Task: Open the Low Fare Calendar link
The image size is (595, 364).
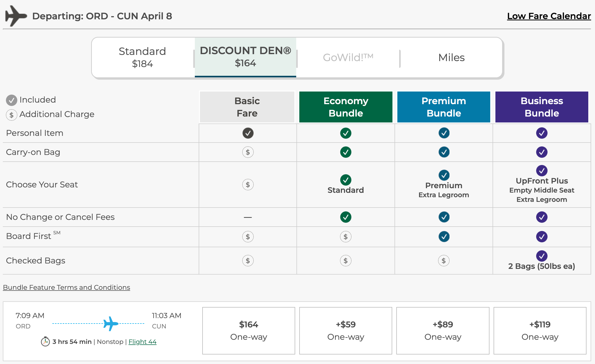Action: click(x=549, y=16)
